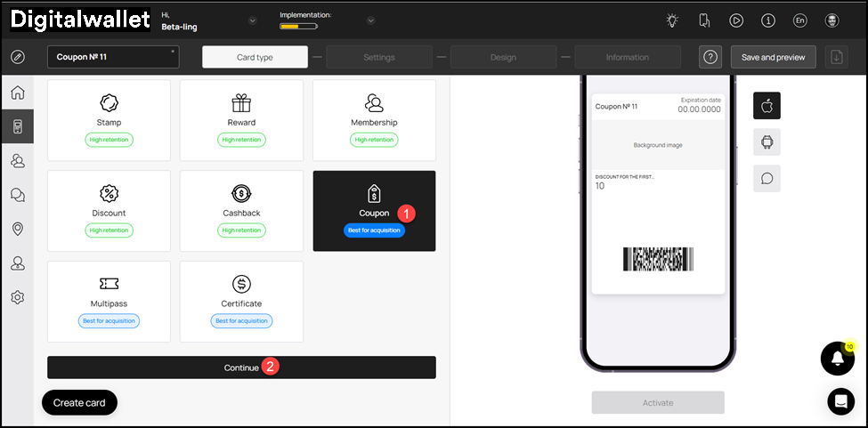Go to Home in the sidebar
The image size is (868, 428).
(18, 93)
